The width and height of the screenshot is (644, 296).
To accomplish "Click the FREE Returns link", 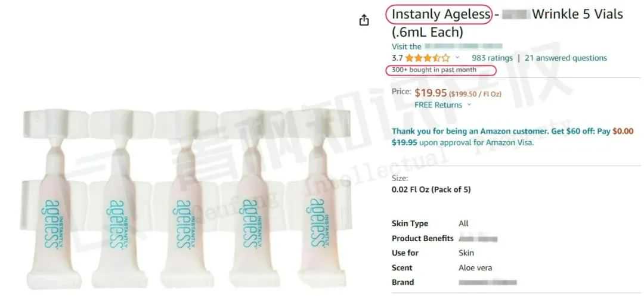I will (x=438, y=105).
